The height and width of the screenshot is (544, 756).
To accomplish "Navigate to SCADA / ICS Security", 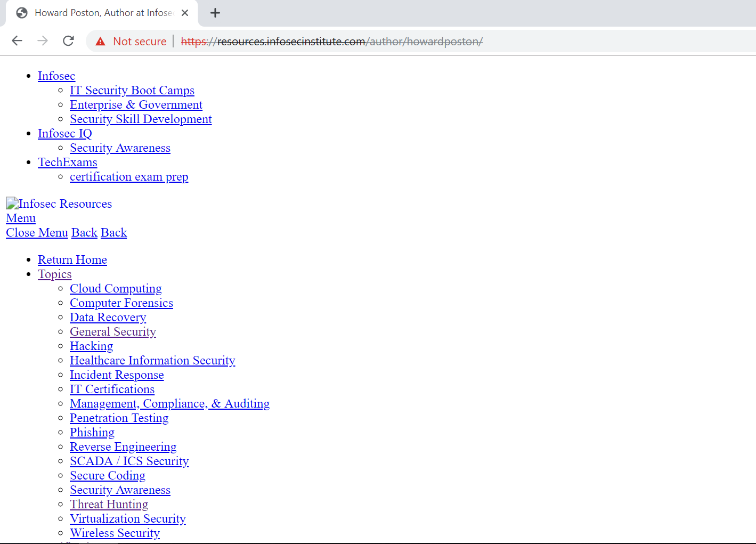I will click(x=129, y=461).
